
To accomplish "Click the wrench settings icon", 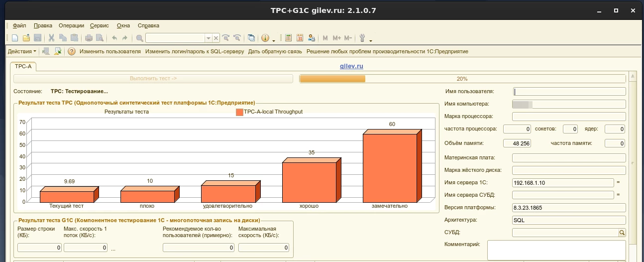I will pyautogui.click(x=362, y=38).
